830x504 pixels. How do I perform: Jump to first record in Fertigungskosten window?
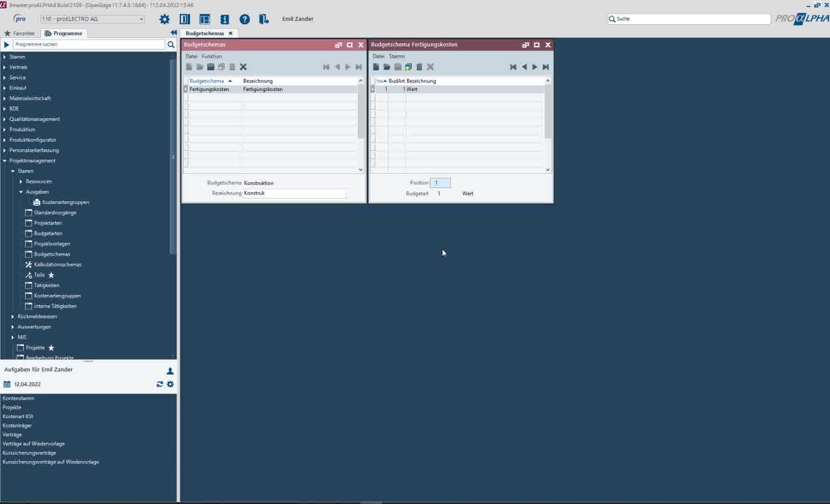coord(513,67)
